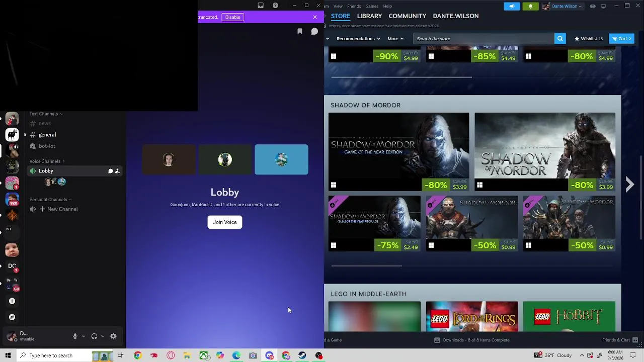The height and width of the screenshot is (362, 644).
Task: Click the bookmark icon in Discord header
Action: 300,31
